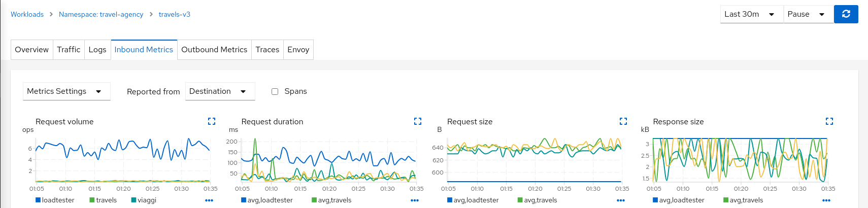Open Request volume legend more options
The height and width of the screenshot is (208, 868).
(209, 200)
